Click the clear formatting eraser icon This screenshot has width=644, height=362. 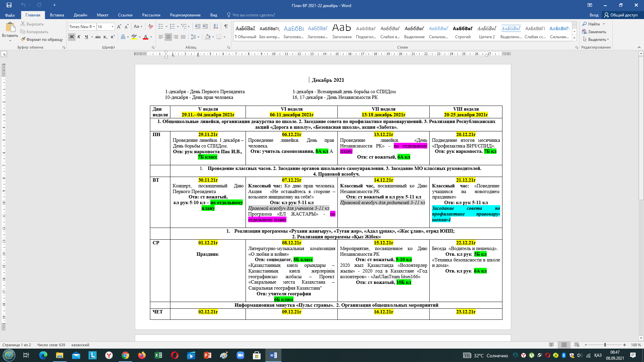pos(151,26)
